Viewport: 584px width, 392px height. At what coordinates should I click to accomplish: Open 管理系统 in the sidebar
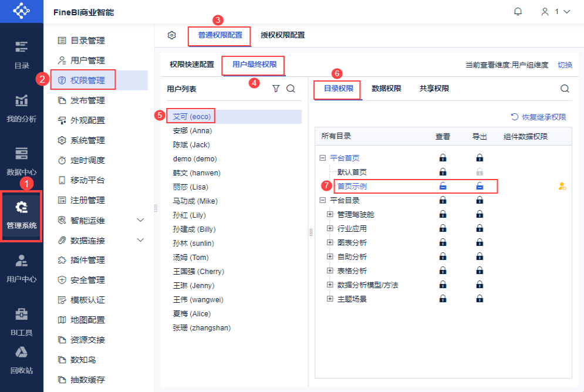tap(22, 215)
